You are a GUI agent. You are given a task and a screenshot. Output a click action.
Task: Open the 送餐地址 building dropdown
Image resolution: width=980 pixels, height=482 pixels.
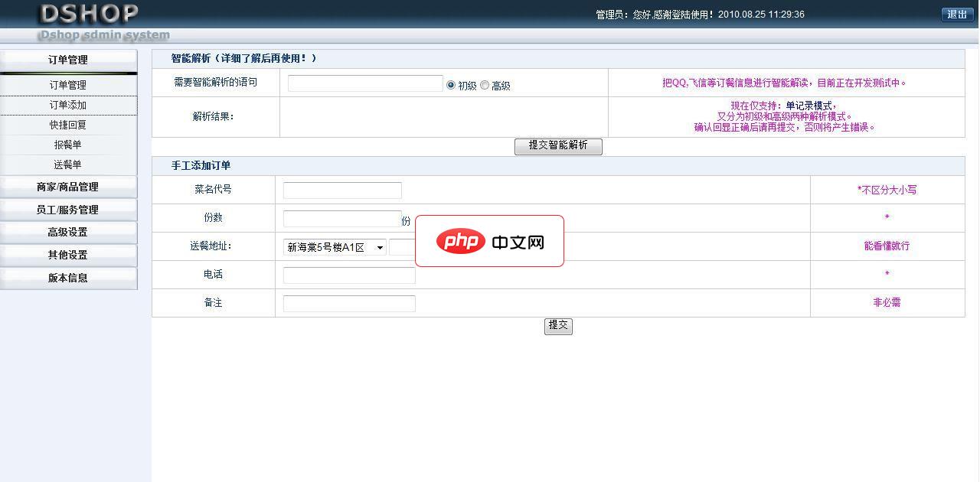[335, 247]
